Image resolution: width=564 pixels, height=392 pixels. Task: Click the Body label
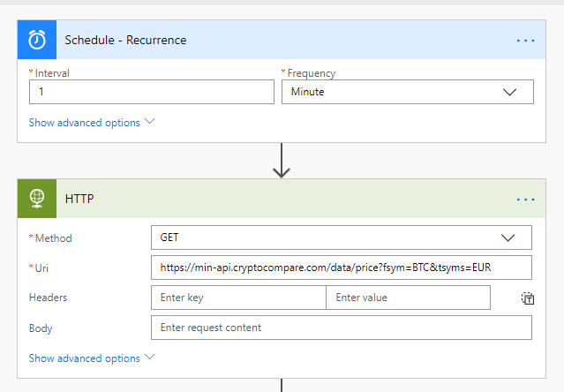click(41, 328)
